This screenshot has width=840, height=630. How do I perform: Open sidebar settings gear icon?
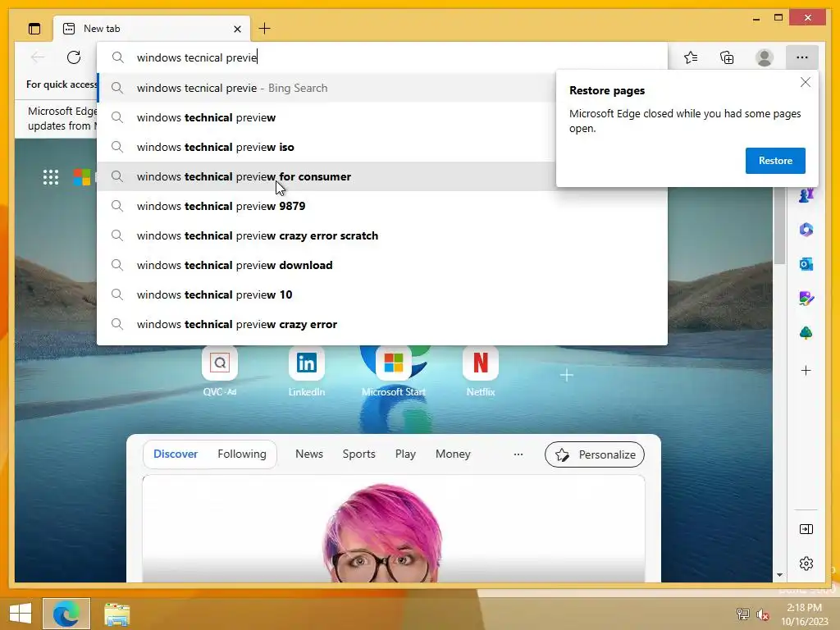806,564
